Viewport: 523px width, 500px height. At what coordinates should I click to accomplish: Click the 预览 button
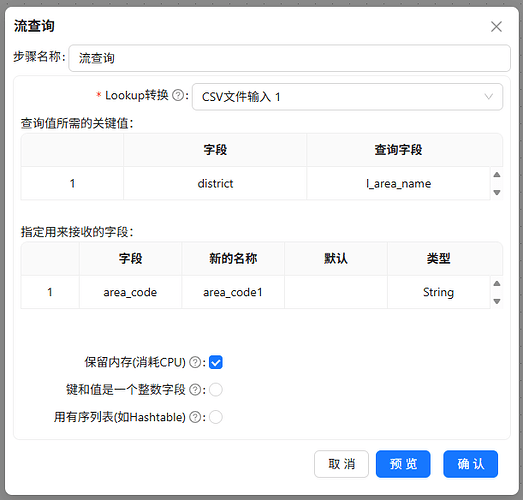click(403, 464)
